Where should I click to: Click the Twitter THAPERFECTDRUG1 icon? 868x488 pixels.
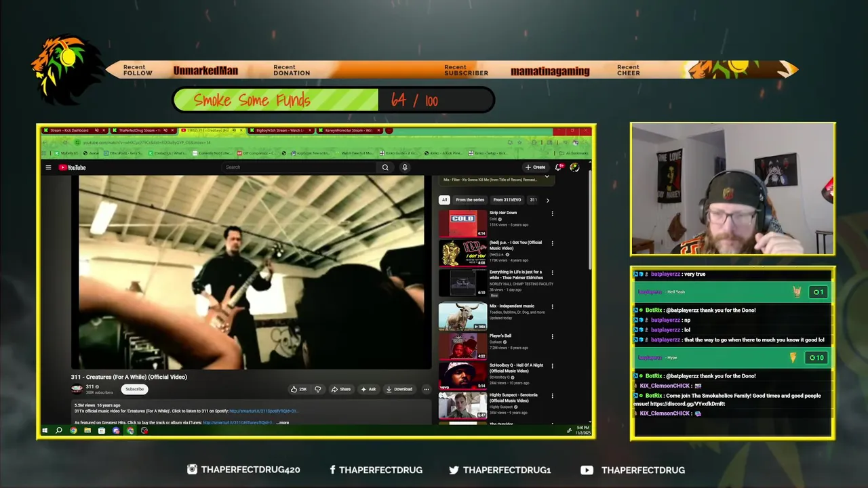click(454, 470)
